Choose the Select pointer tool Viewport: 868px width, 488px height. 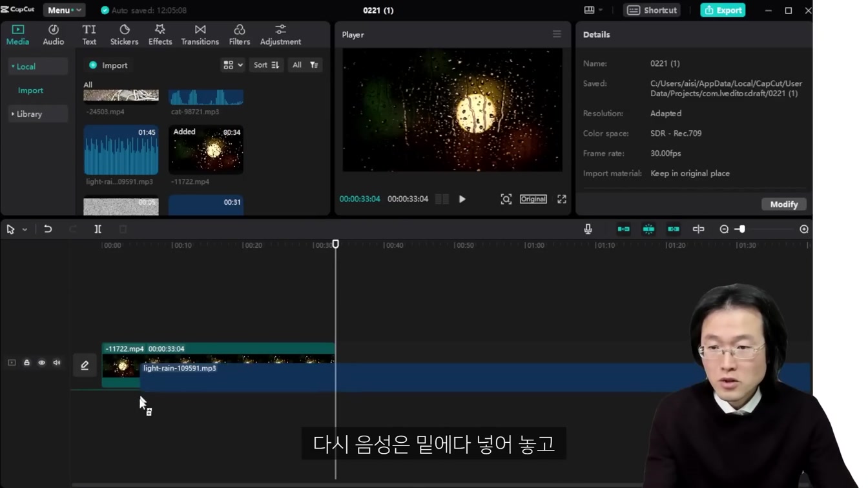tap(10, 229)
